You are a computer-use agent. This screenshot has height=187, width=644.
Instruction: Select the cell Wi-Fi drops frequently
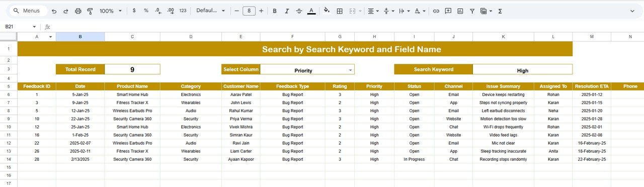[503, 127]
